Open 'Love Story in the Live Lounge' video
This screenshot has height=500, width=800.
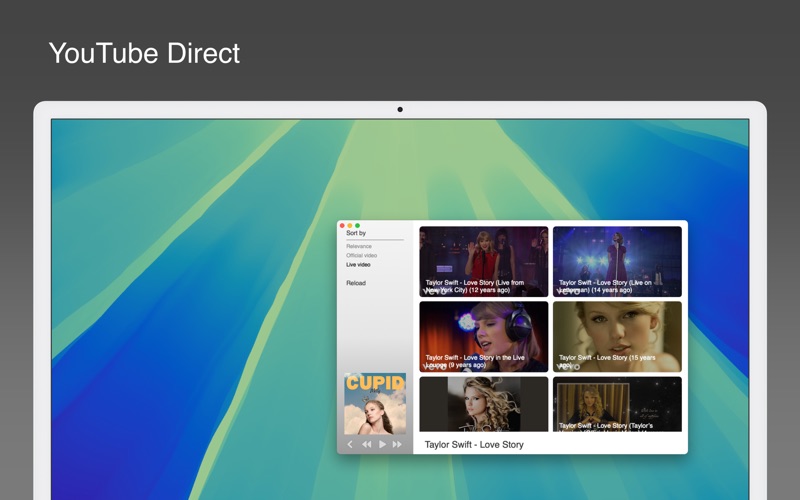click(x=484, y=336)
